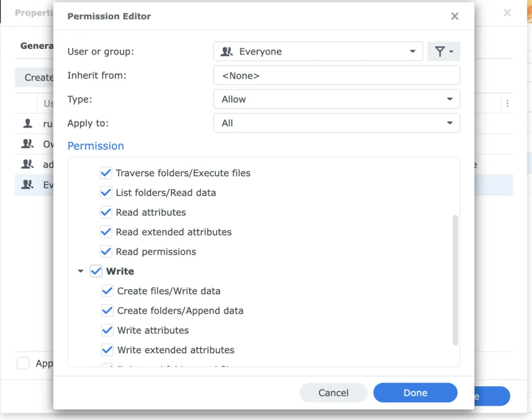
Task: Open the Type dropdown showing Allow
Action: [x=337, y=99]
